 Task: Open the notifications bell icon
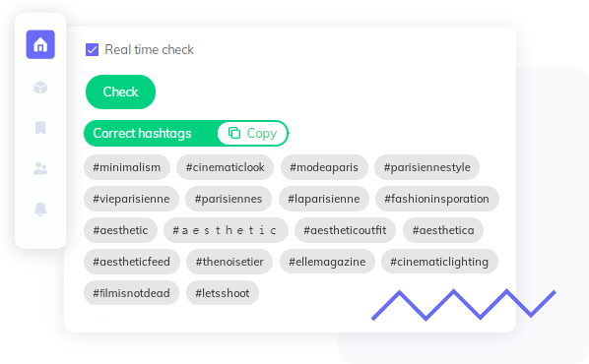pyautogui.click(x=40, y=209)
